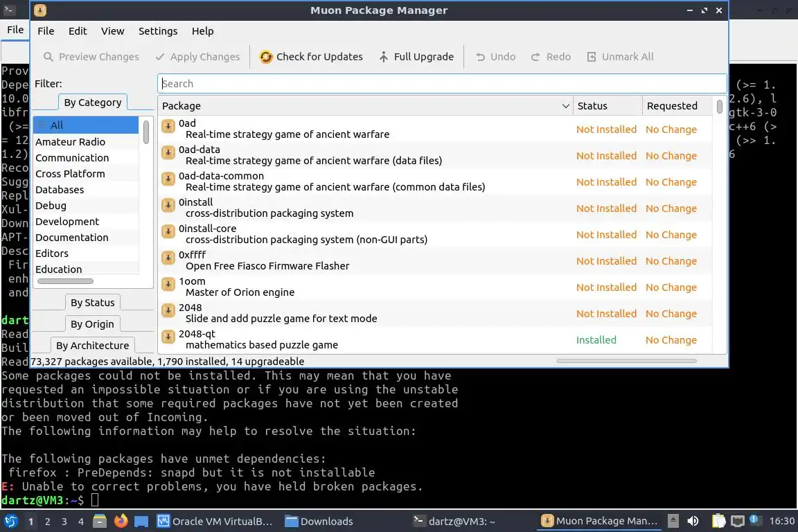The image size is (798, 532).
Task: Select the Education category
Action: click(x=85, y=269)
